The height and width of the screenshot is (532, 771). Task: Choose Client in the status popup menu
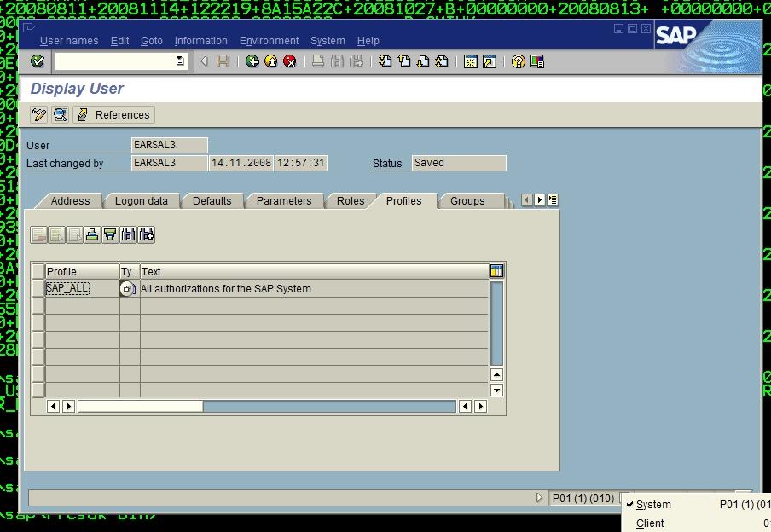point(650,523)
